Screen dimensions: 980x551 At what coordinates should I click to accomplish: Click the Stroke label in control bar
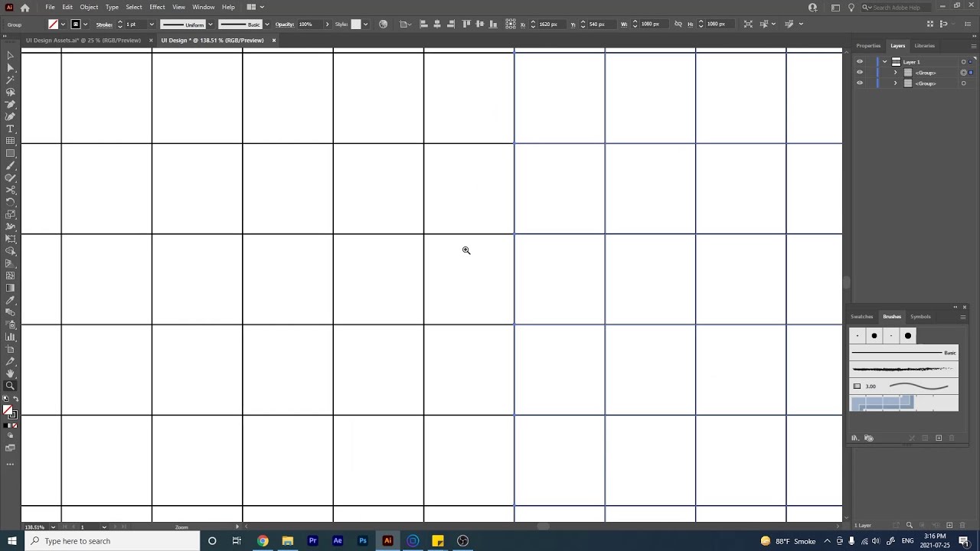104,24
